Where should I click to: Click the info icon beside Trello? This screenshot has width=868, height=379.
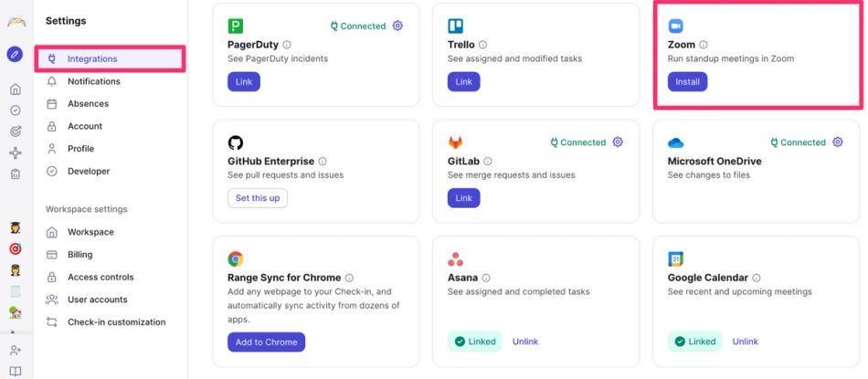483,45
